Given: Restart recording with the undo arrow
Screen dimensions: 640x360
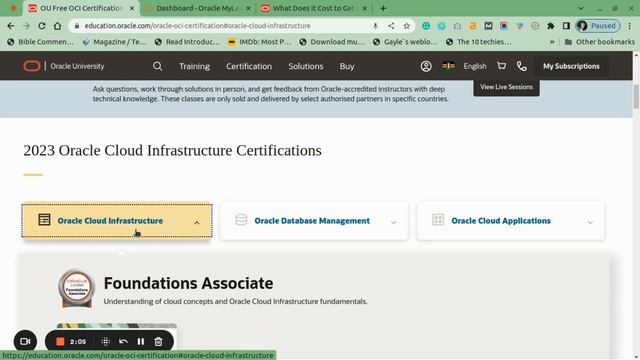Looking at the screenshot, I should (123, 341).
